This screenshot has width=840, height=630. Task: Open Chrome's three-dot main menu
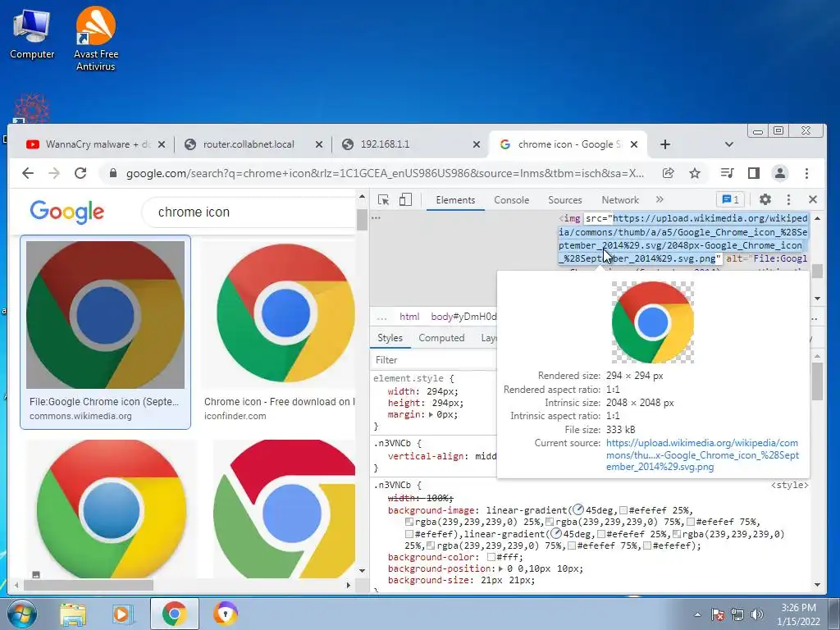[x=807, y=173]
